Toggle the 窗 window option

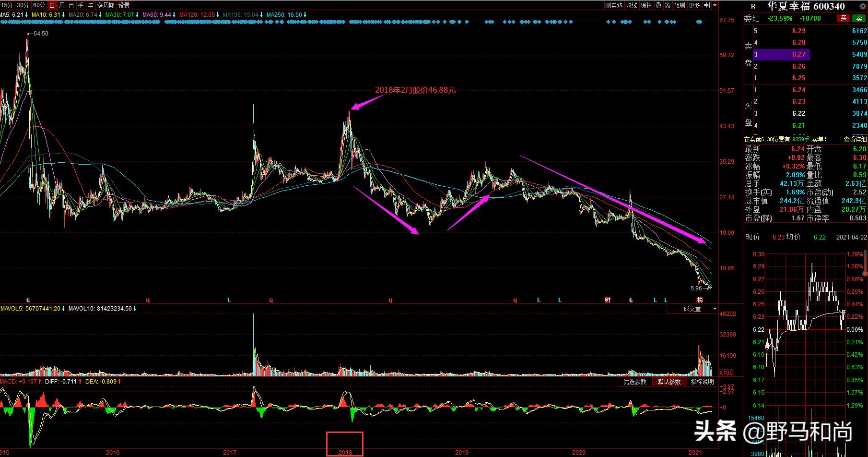[x=668, y=6]
